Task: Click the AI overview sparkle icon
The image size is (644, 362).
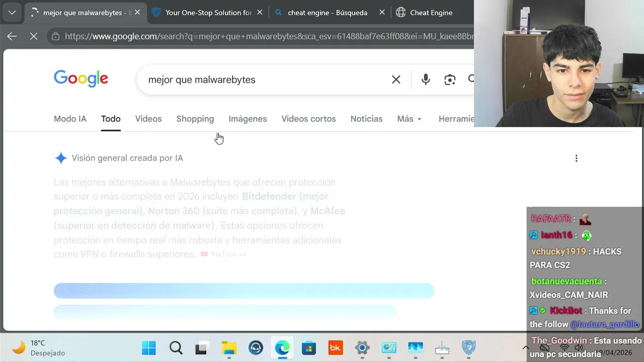Action: [x=61, y=158]
